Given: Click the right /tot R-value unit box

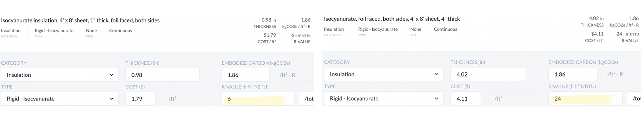Looking at the screenshot, I should click(x=634, y=98).
